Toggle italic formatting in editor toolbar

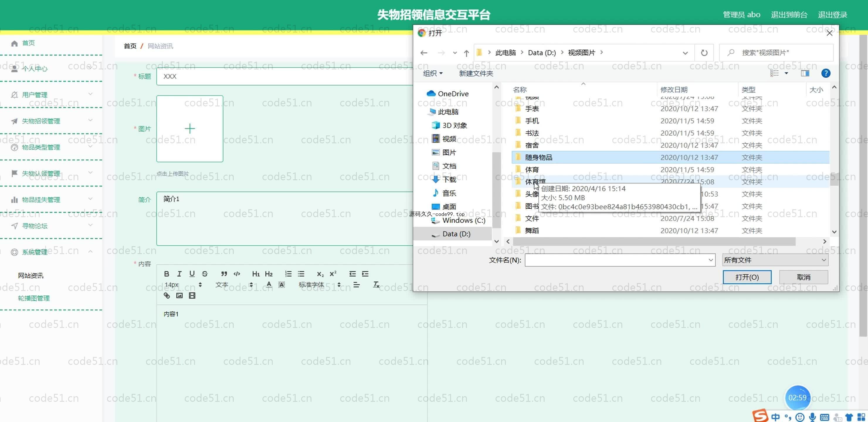(x=179, y=274)
